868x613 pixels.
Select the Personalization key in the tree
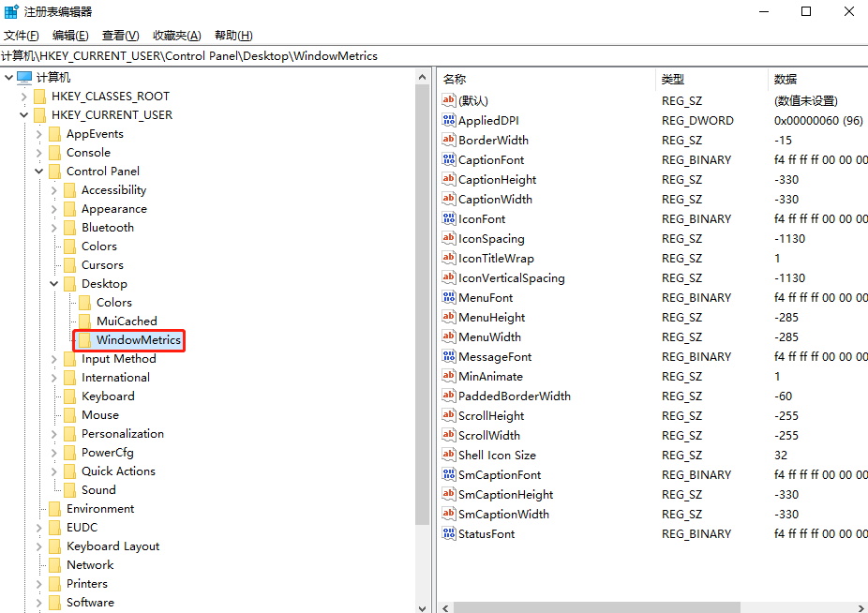tap(122, 434)
